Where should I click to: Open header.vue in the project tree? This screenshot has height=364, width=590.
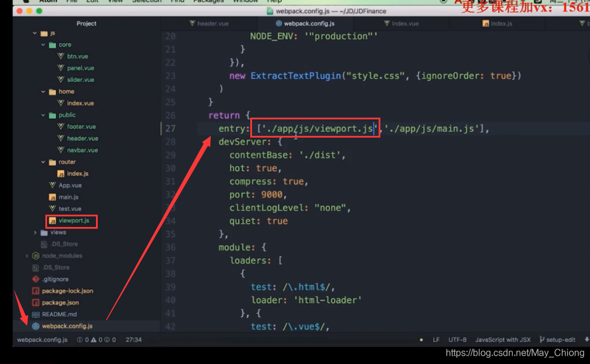click(82, 138)
